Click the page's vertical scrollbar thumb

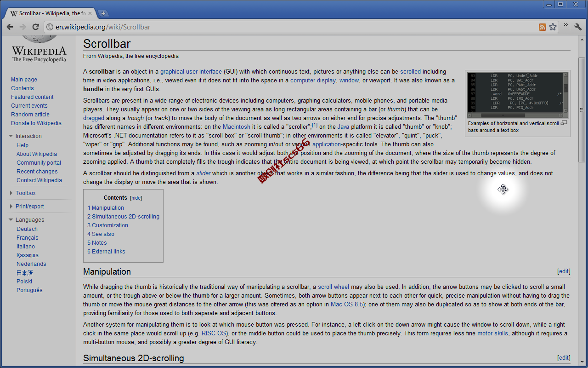582,110
